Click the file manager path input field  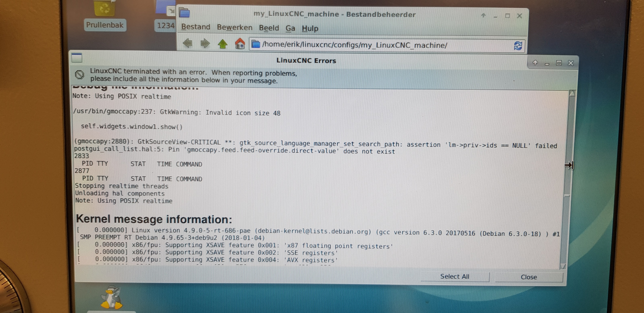coord(387,45)
